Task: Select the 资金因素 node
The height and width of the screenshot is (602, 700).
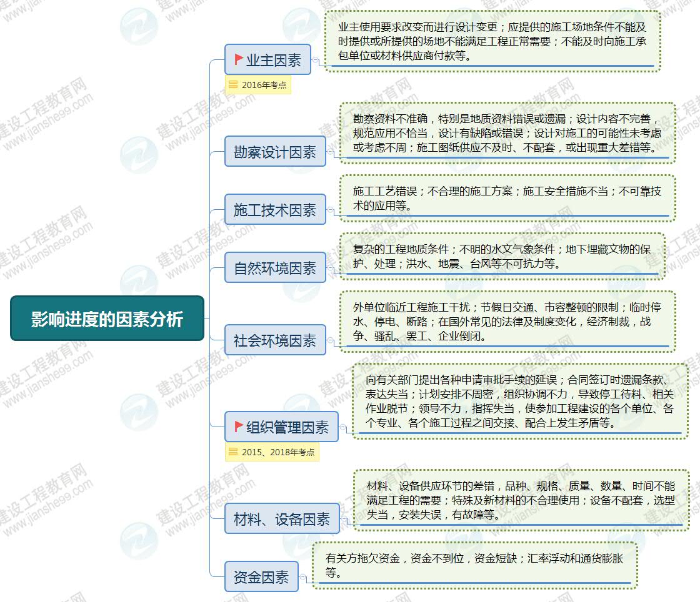Action: 261,577
